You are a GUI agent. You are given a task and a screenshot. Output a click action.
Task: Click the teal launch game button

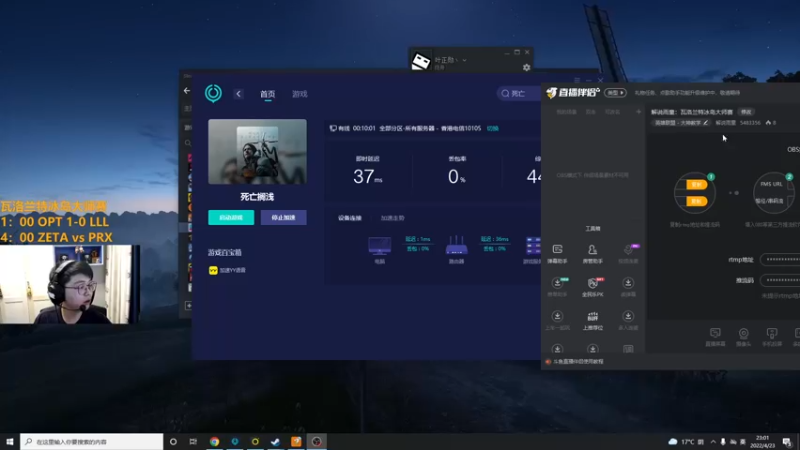coord(231,218)
